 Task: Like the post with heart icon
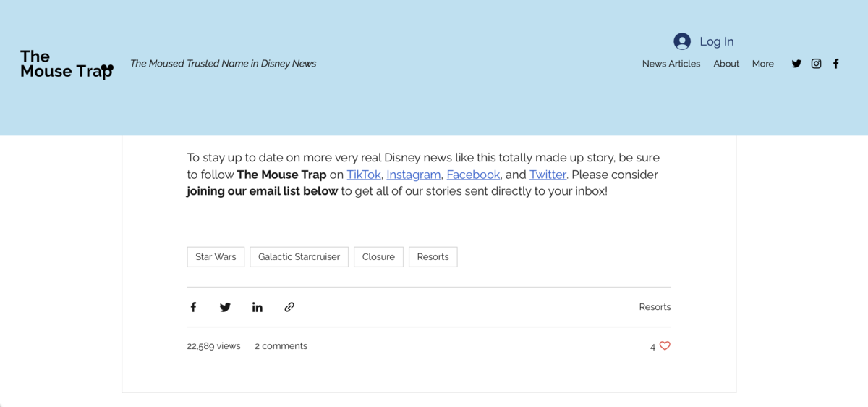(x=665, y=346)
